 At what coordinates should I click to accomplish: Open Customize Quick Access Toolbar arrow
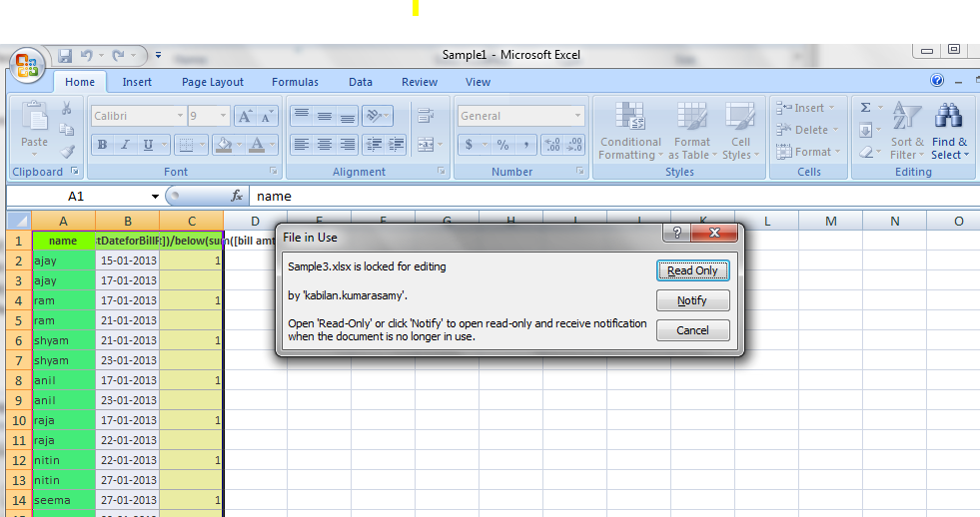[158, 56]
